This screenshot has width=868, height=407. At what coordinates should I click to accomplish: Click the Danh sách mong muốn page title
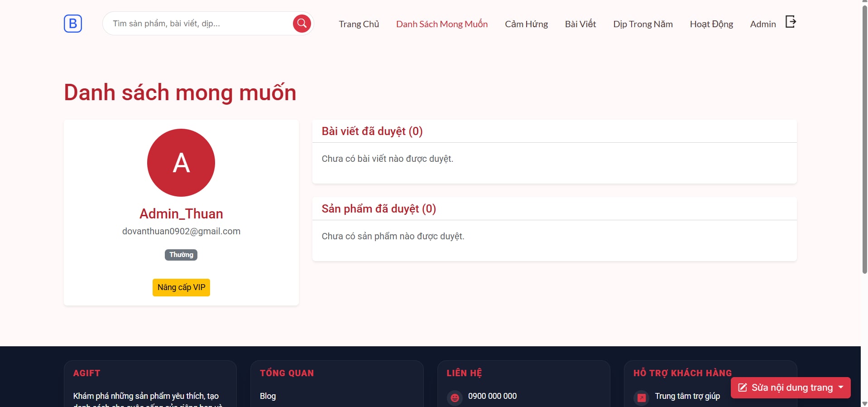(180, 92)
